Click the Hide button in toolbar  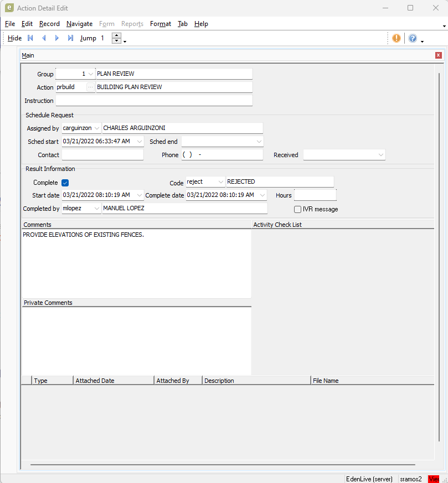coord(15,38)
